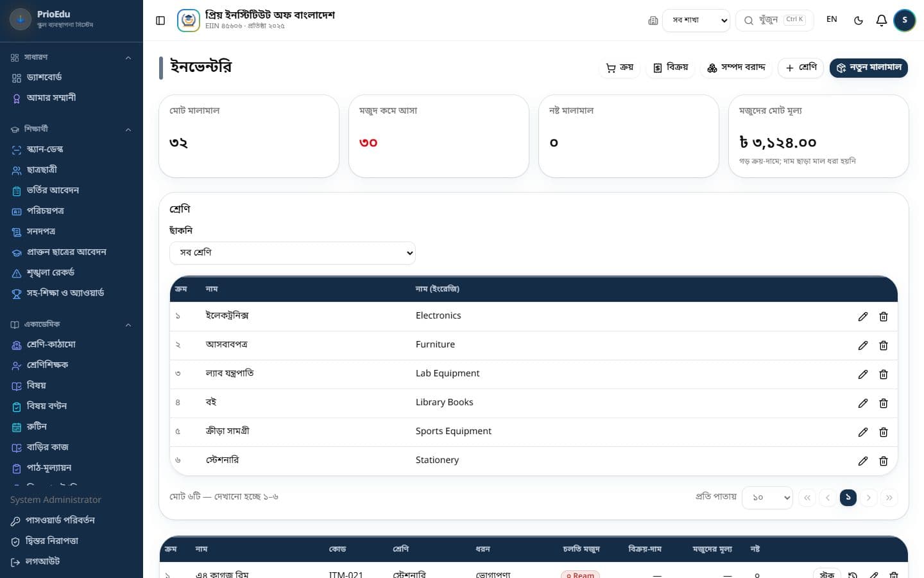This screenshot has width=924, height=578.
Task: Click the Stationery name cell
Action: 437,460
